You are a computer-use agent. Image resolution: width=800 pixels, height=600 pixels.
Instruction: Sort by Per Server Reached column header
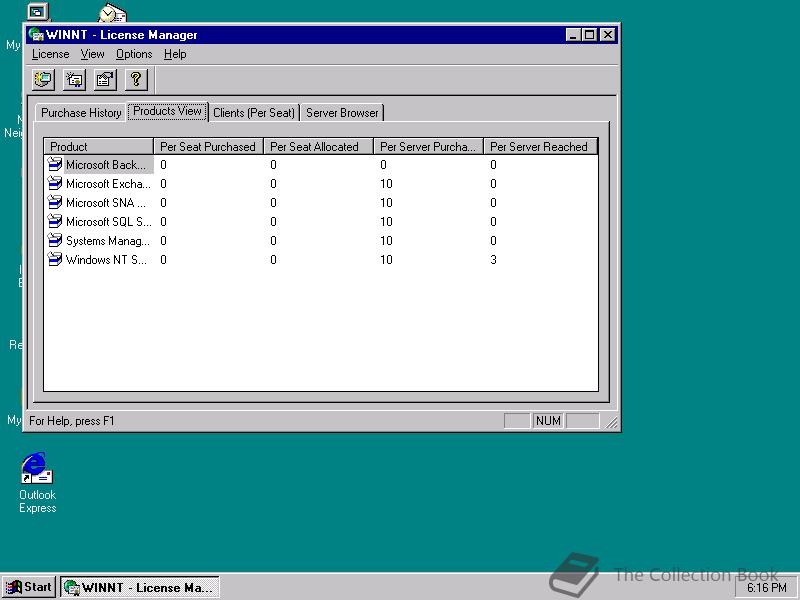click(x=540, y=146)
